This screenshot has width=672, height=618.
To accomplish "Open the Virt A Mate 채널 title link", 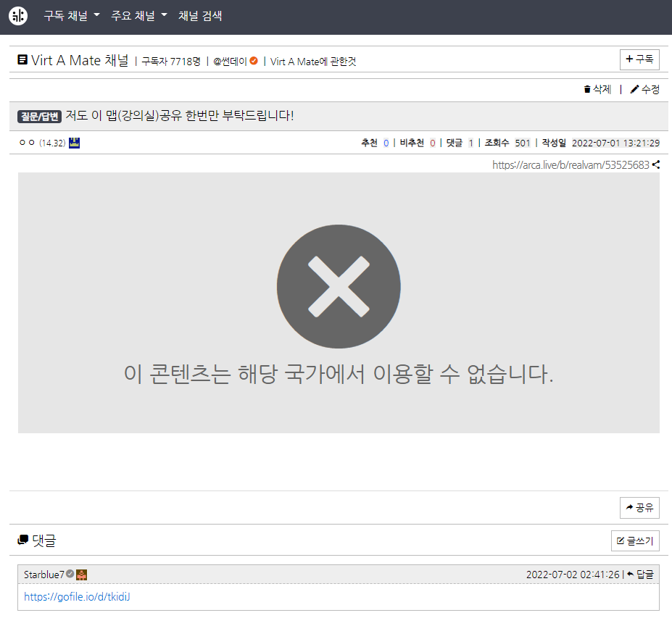I will click(80, 60).
